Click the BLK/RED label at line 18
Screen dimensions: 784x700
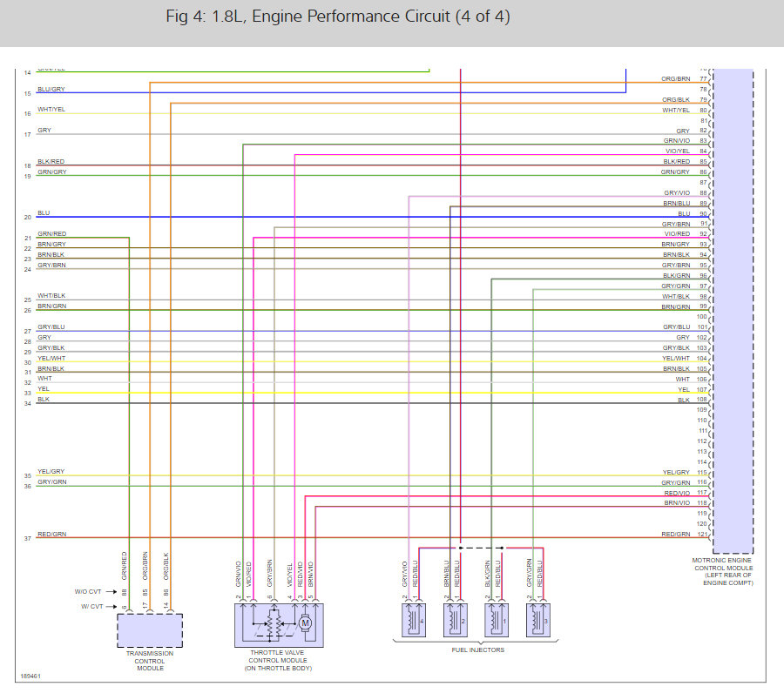(x=51, y=161)
